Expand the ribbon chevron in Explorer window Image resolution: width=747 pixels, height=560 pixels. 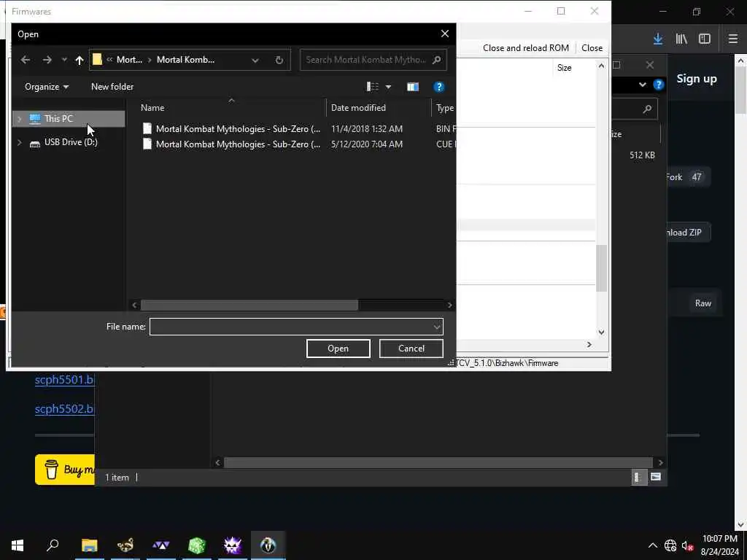pos(642,85)
